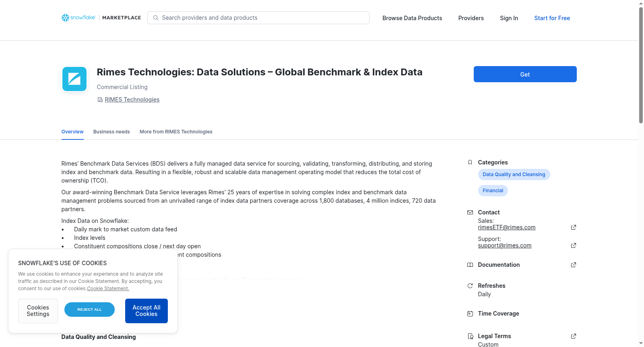Click the 'Index levels' bullet text

(90, 238)
